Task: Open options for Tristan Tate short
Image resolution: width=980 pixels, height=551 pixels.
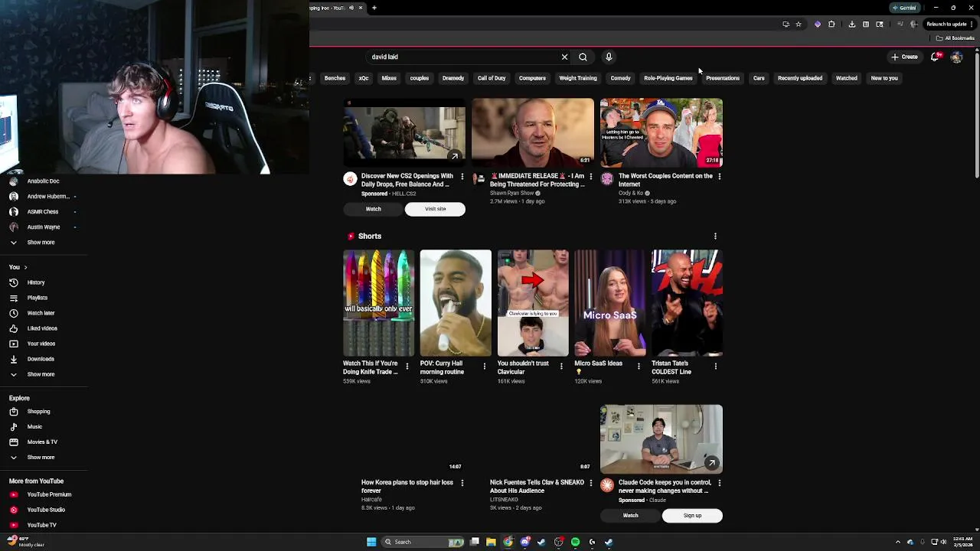Action: tap(715, 367)
